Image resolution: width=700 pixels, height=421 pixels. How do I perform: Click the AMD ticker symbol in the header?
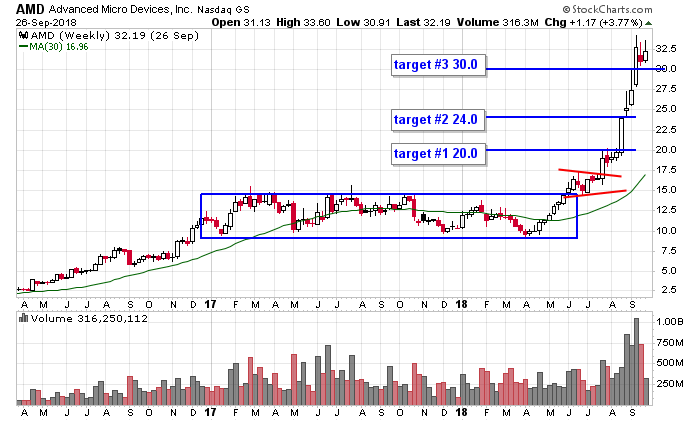point(30,9)
